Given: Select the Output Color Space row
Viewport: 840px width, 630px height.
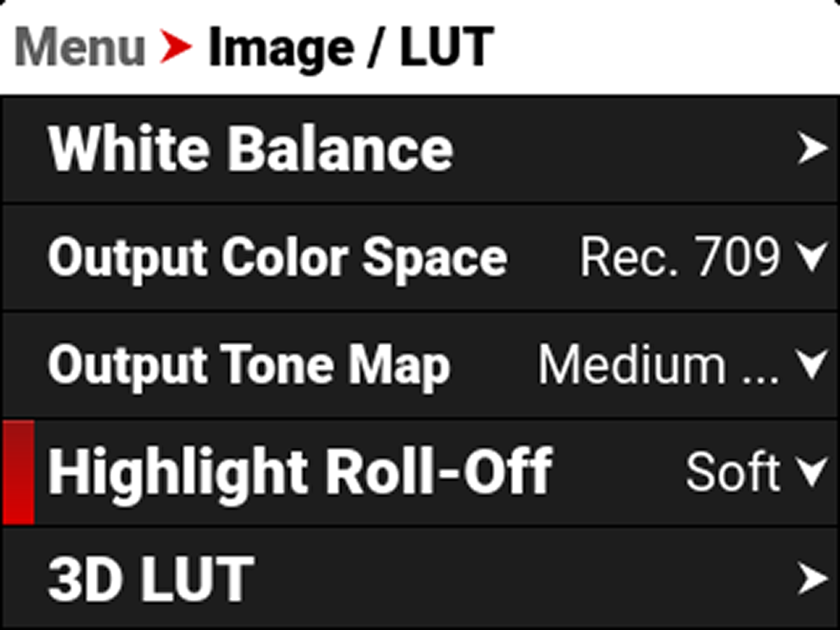Looking at the screenshot, I should point(420,256).
